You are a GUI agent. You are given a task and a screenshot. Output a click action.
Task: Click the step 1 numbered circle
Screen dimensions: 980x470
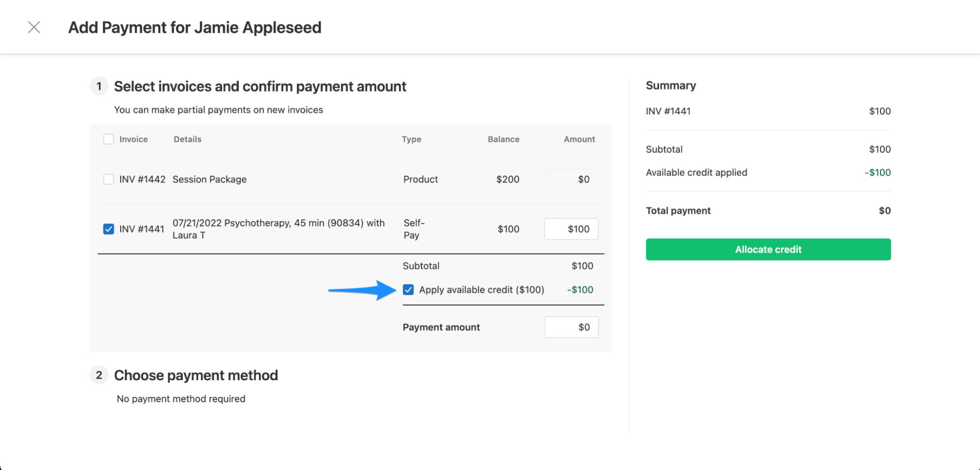(x=99, y=86)
